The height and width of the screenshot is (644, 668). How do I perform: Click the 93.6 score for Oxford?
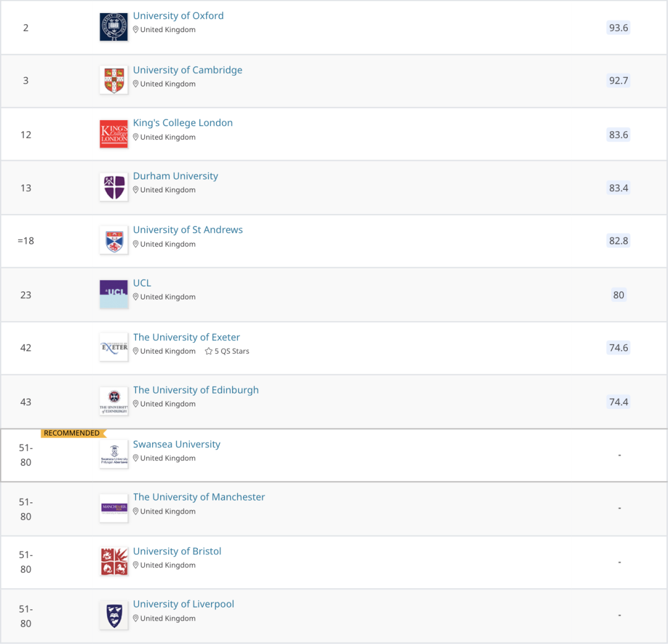click(618, 27)
